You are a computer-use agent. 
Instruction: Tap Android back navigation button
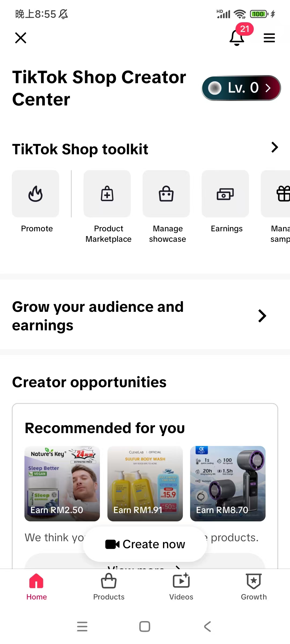(207, 627)
